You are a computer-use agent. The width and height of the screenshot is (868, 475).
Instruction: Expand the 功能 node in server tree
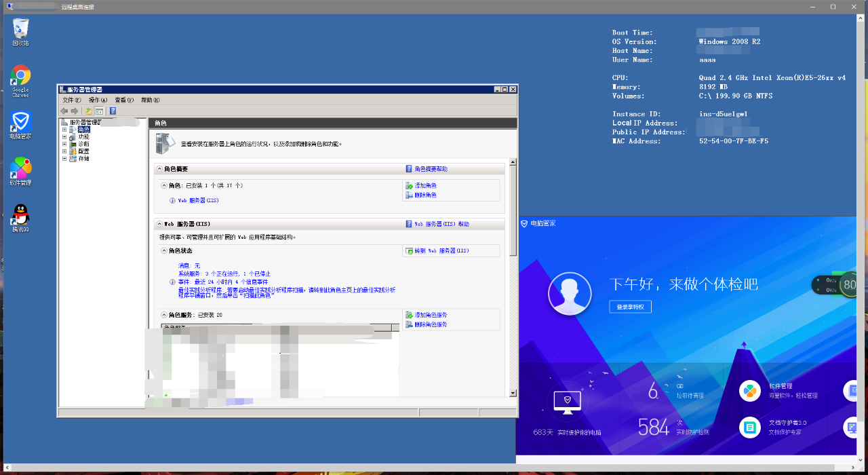tap(64, 136)
